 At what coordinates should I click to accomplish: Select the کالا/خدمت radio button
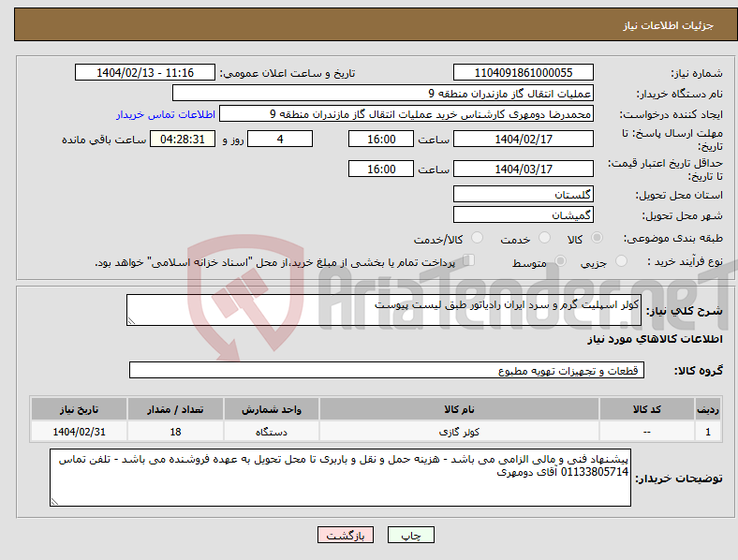pyautogui.click(x=477, y=238)
